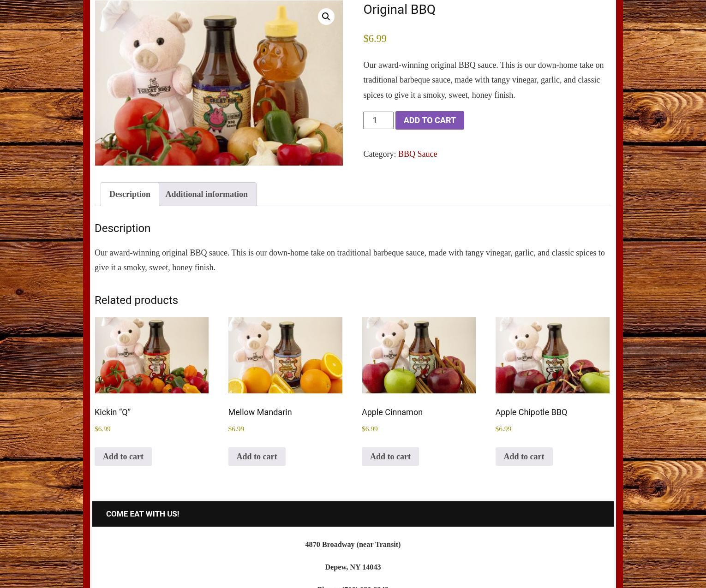The height and width of the screenshot is (588, 706).
Task: Switch to the Description tab
Action: (130, 194)
